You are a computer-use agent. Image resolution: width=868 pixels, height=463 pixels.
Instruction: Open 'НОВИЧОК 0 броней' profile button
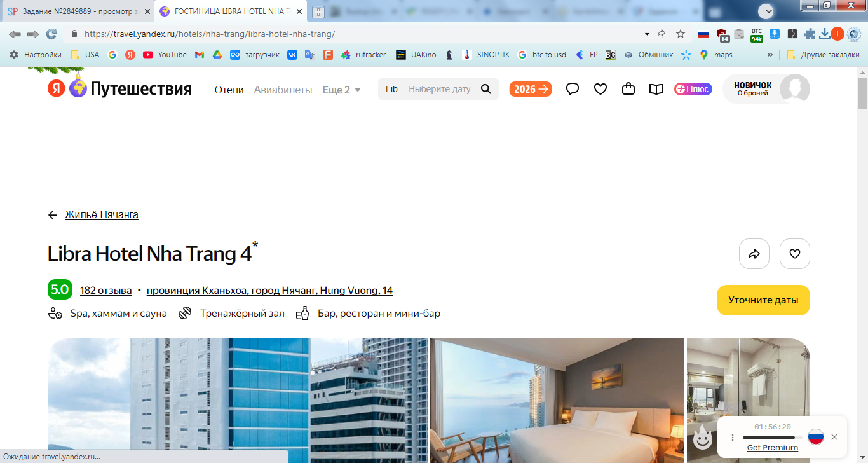pos(766,89)
